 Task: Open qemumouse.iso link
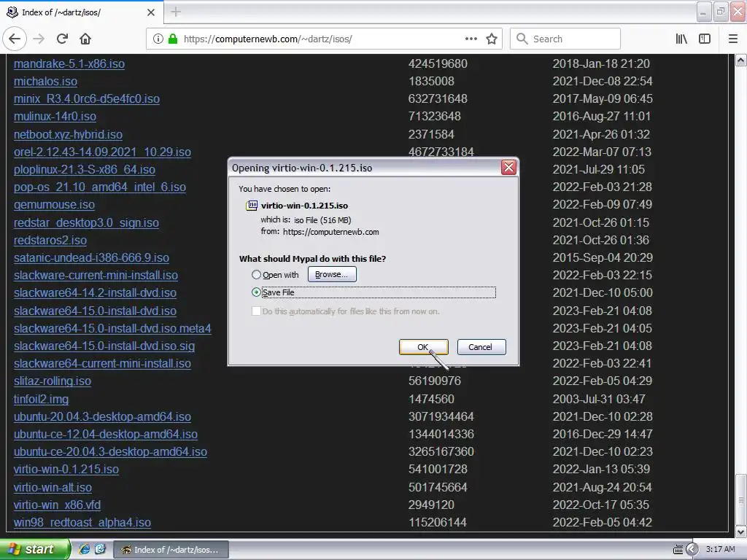coord(54,205)
